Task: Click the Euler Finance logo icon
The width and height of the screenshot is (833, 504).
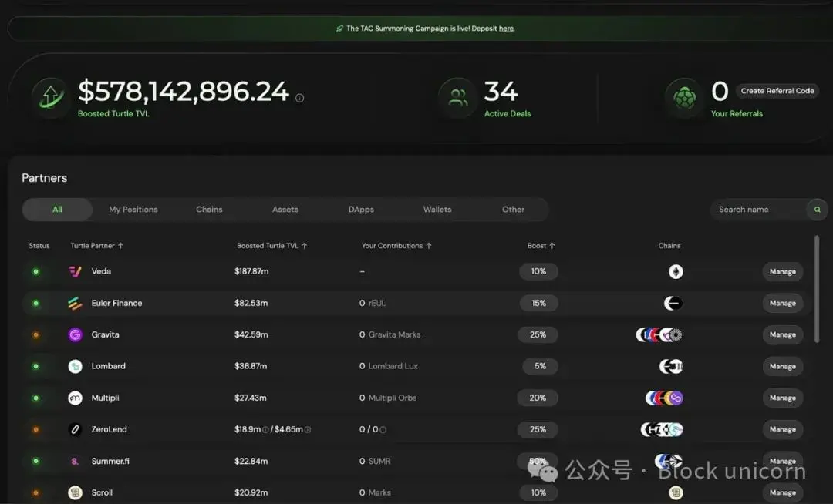Action: pyautogui.click(x=75, y=304)
